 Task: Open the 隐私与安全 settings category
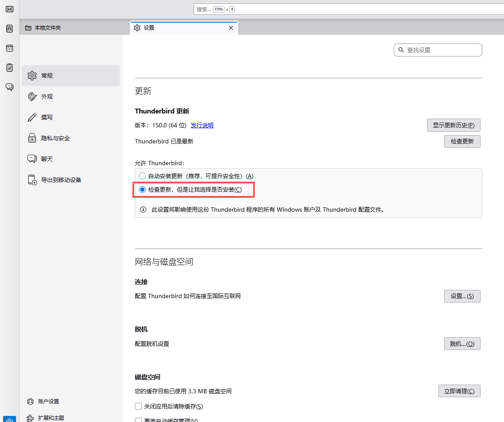point(71,138)
